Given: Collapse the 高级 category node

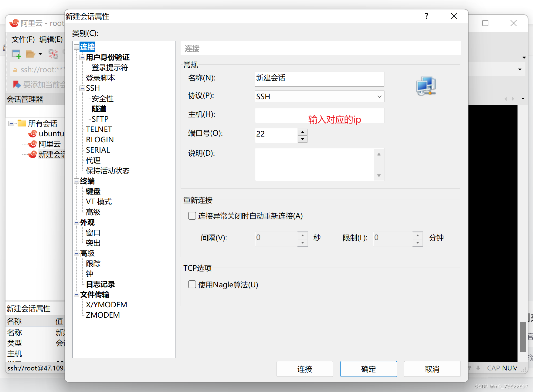Looking at the screenshot, I should click(76, 253).
